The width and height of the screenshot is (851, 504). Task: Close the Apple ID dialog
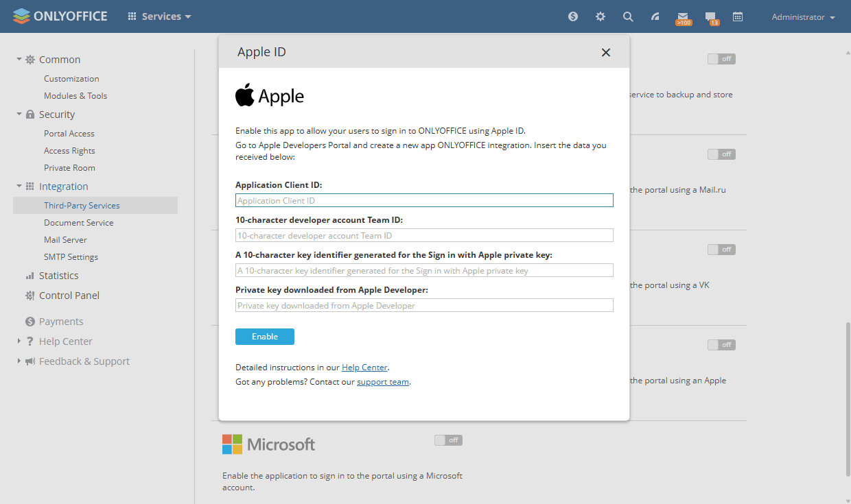[606, 52]
